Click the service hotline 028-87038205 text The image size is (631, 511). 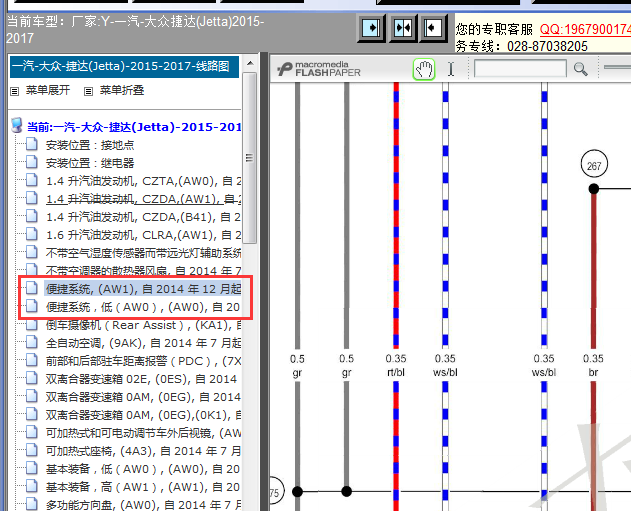click(x=547, y=47)
